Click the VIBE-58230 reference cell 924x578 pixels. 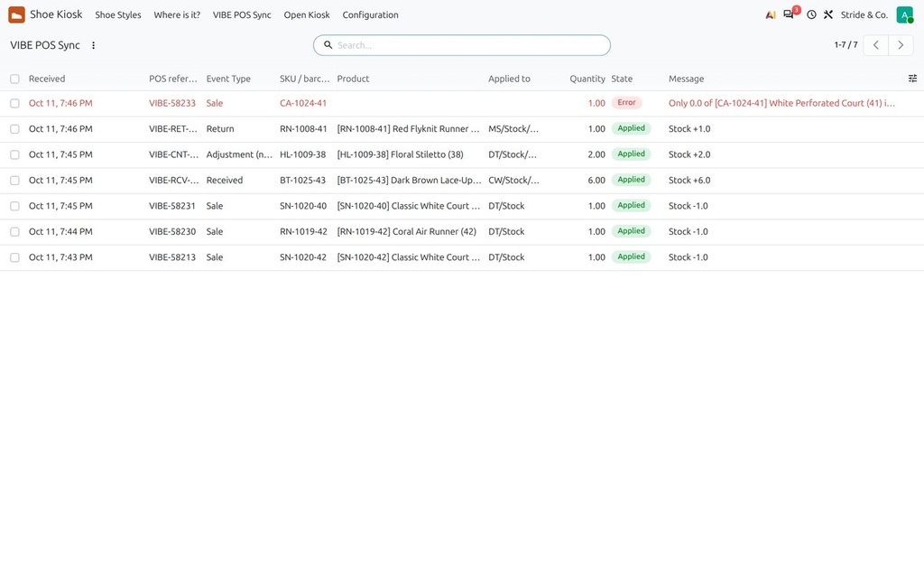(172, 231)
